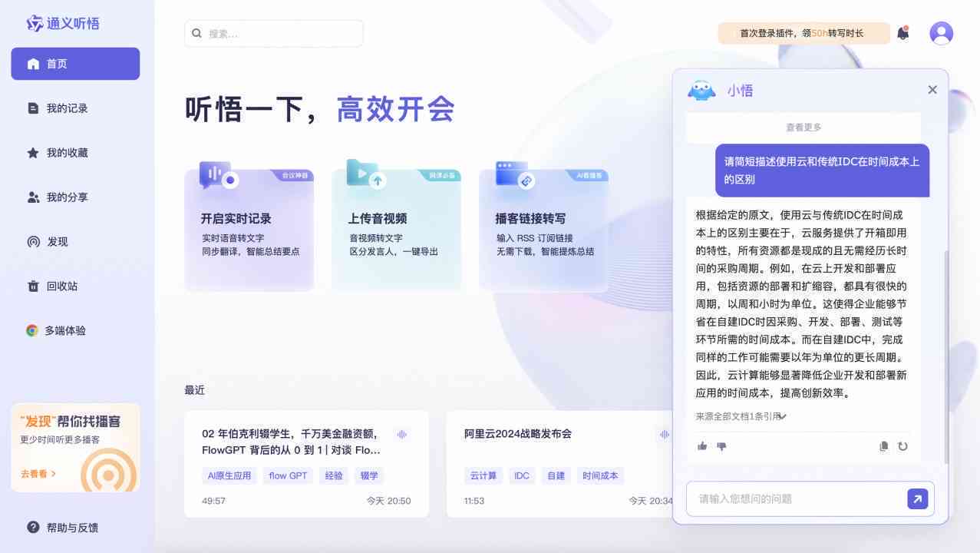The width and height of the screenshot is (980, 553).
Task: Click the 云计算 tag
Action: pos(483,476)
